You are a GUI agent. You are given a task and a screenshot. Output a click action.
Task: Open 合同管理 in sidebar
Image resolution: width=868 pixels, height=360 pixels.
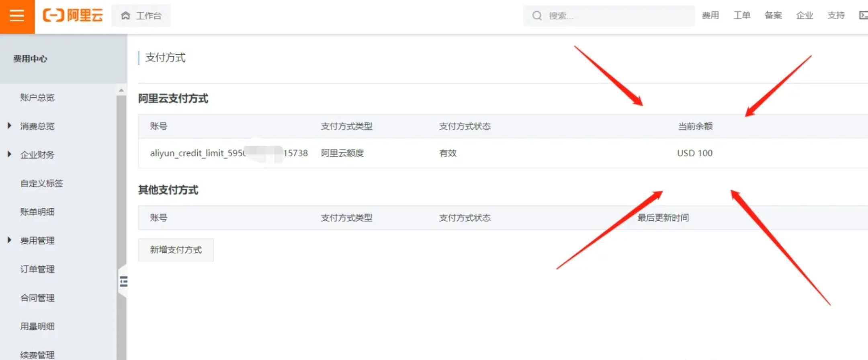(37, 298)
